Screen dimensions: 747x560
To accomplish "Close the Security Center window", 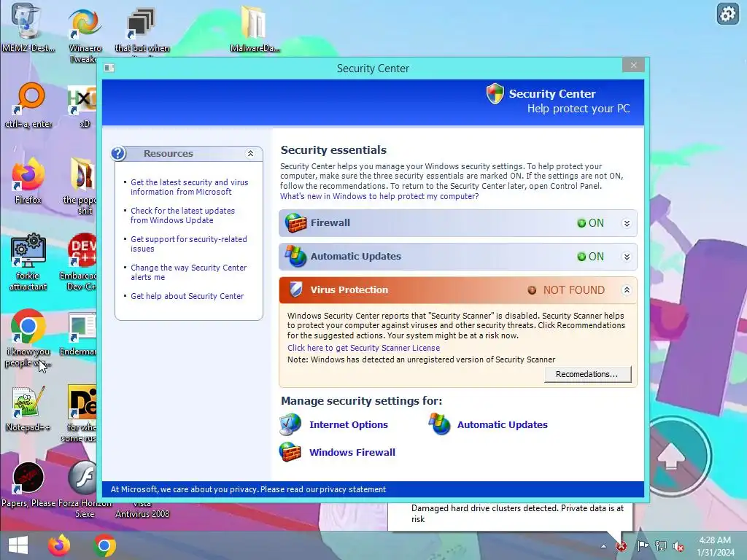I will 634,65.
